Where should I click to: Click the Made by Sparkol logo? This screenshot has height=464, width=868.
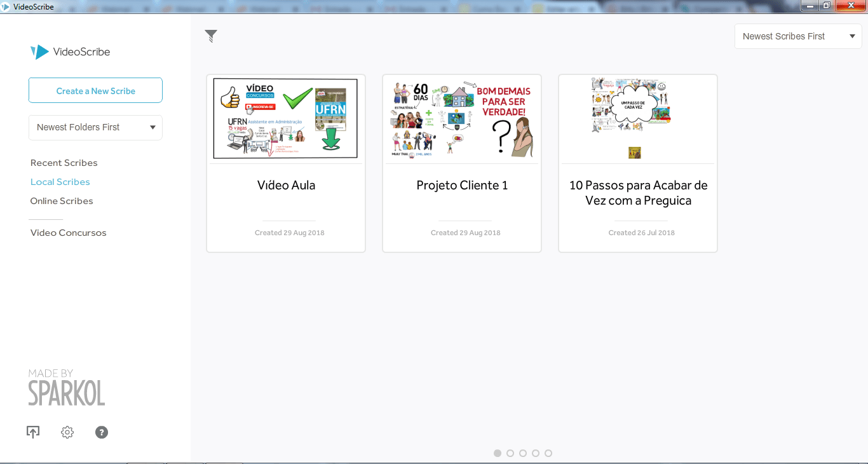66,387
